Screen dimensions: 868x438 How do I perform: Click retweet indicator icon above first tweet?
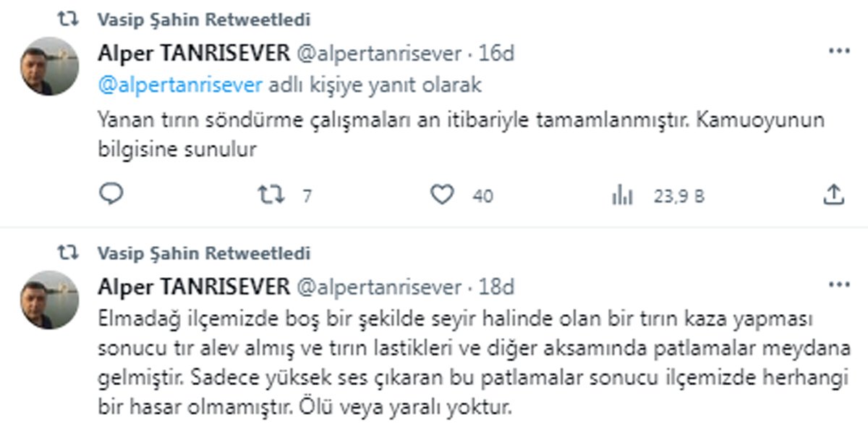[69, 20]
